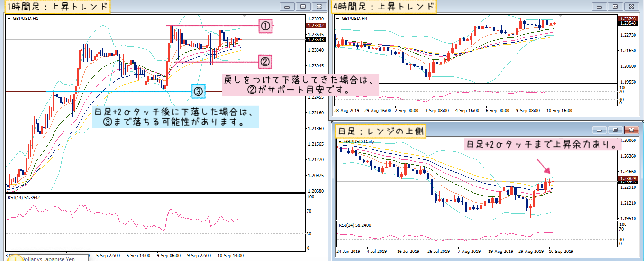Viewport: 644px width, 261px height.
Task: Click the 5 Sep 22:00 time label in H1 chart
Action: (108, 255)
